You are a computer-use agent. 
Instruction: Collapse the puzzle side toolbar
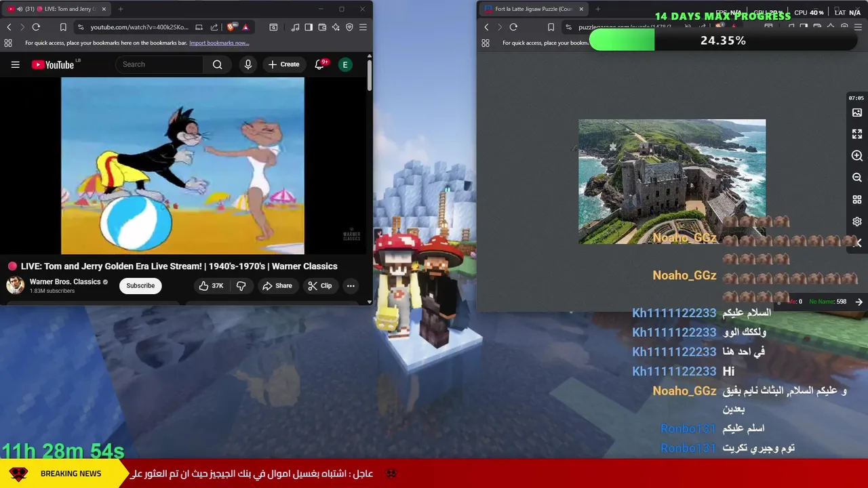pyautogui.click(x=859, y=243)
